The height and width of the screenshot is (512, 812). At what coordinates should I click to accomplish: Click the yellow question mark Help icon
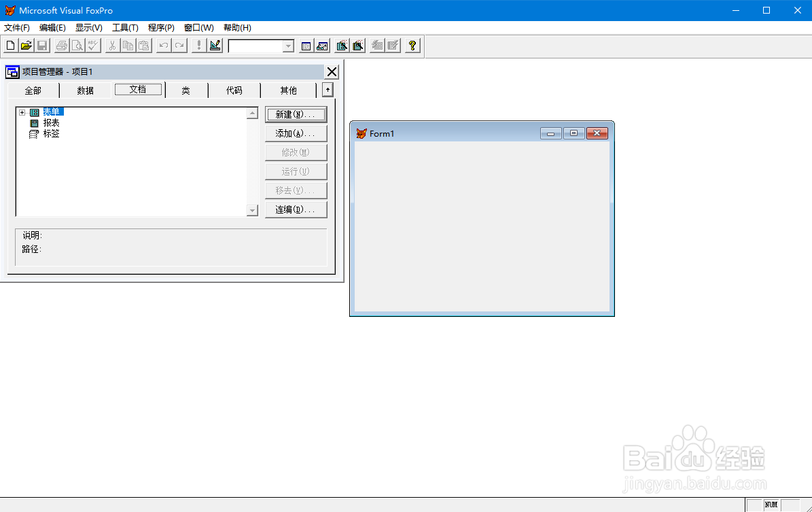[x=412, y=46]
